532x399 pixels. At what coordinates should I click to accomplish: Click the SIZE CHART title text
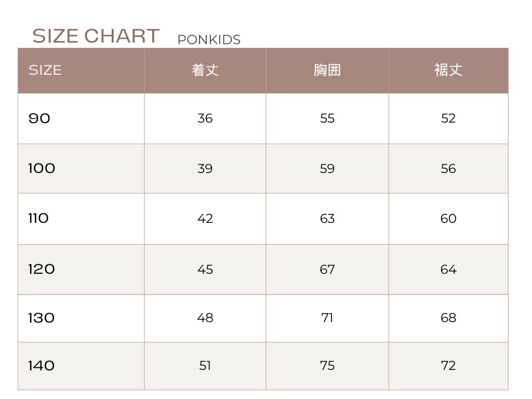coord(96,36)
